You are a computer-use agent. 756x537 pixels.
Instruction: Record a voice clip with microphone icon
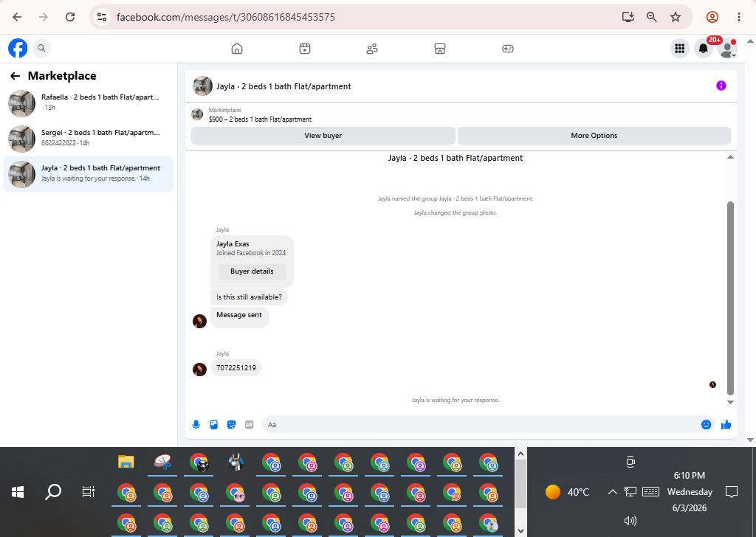coord(196,424)
